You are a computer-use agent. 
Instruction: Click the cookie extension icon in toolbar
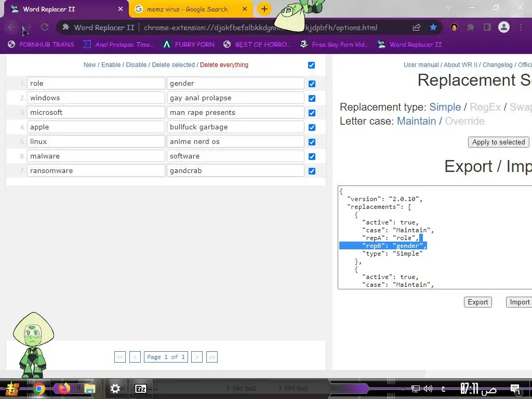[454, 27]
